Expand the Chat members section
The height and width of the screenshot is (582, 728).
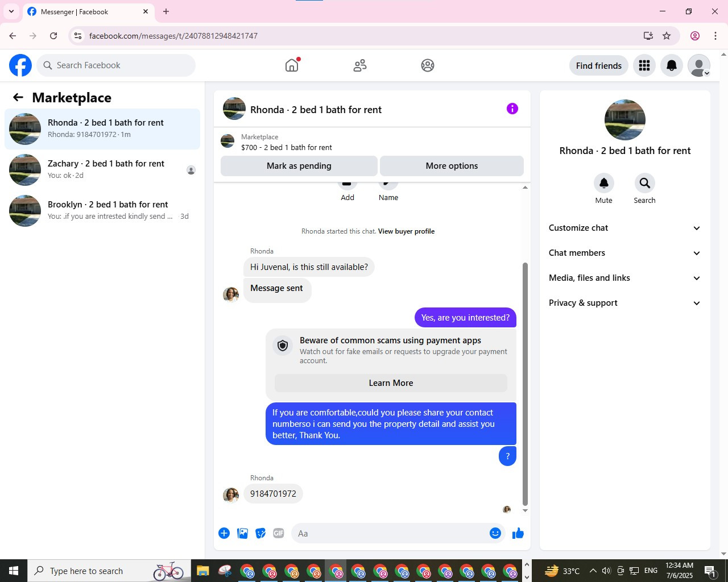click(624, 253)
